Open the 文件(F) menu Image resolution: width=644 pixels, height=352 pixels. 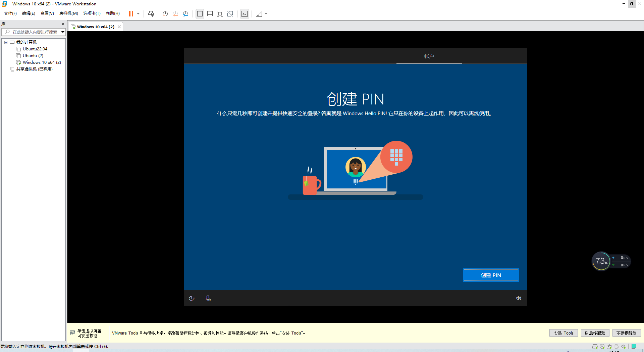point(10,13)
